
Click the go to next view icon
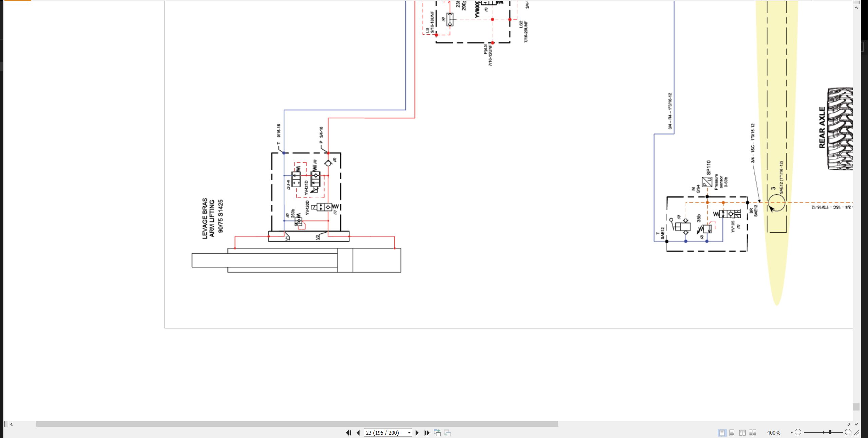[447, 433]
